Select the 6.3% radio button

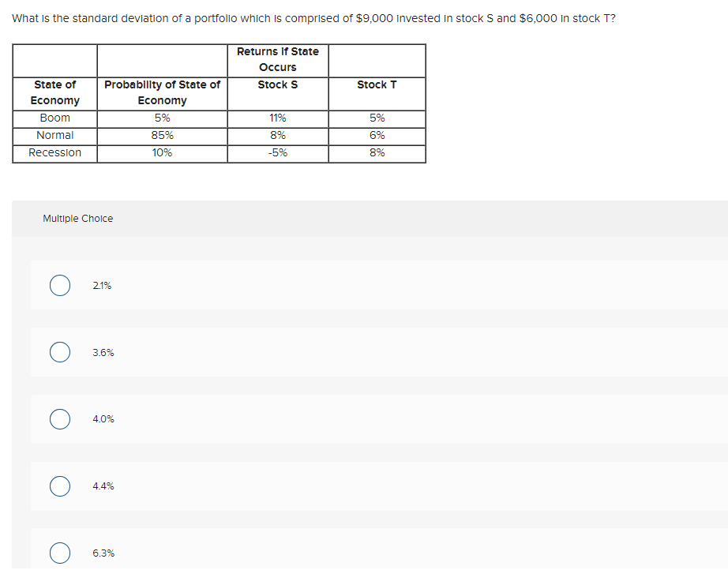pos(59,553)
